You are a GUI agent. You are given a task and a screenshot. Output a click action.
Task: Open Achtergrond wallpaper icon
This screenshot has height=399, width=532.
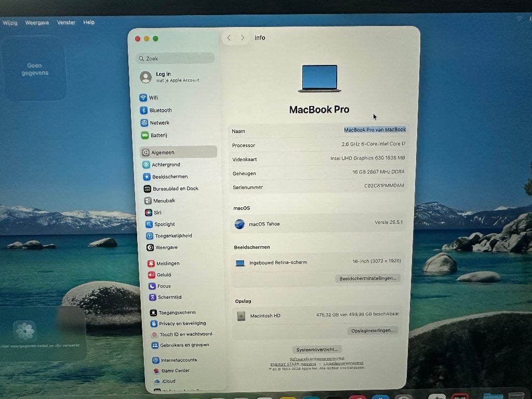click(146, 165)
